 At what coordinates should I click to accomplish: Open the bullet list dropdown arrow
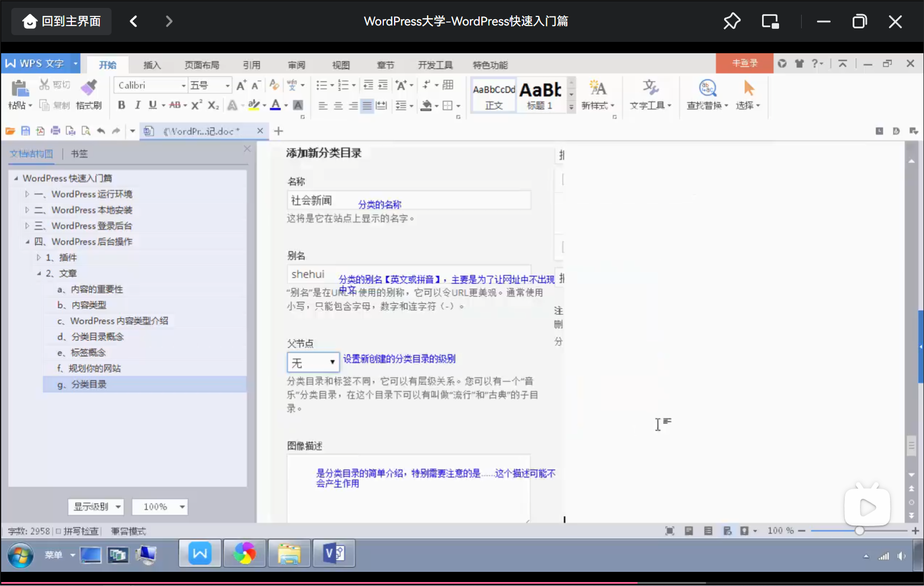point(332,85)
